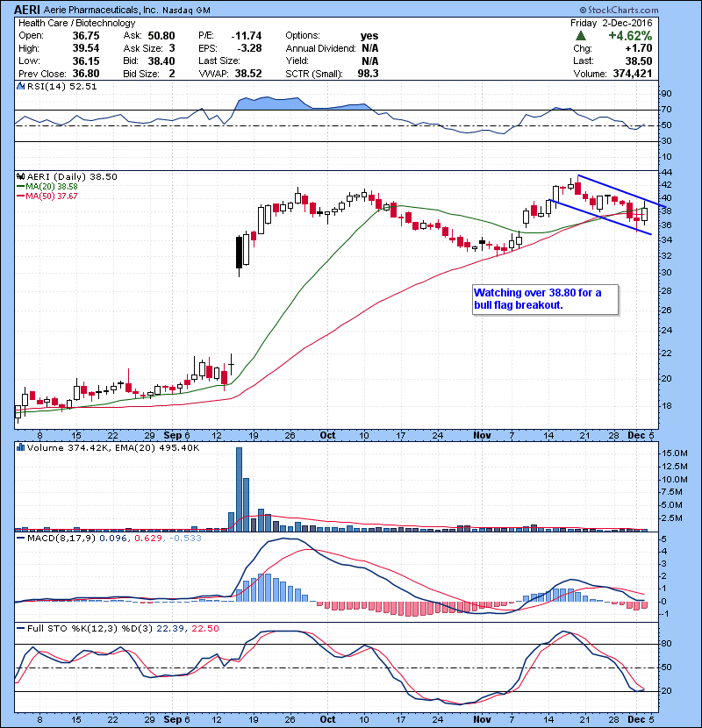Viewport: 702px width, 728px height.
Task: Click the Chg value +1.70
Action: [638, 48]
